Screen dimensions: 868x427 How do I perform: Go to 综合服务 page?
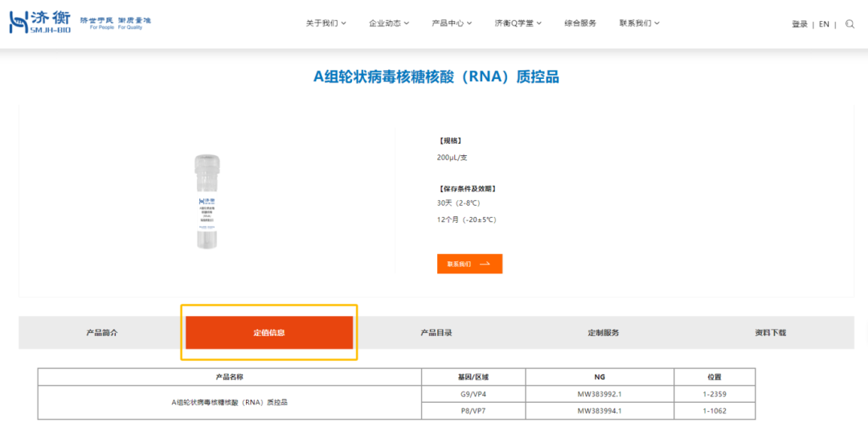[x=580, y=23]
